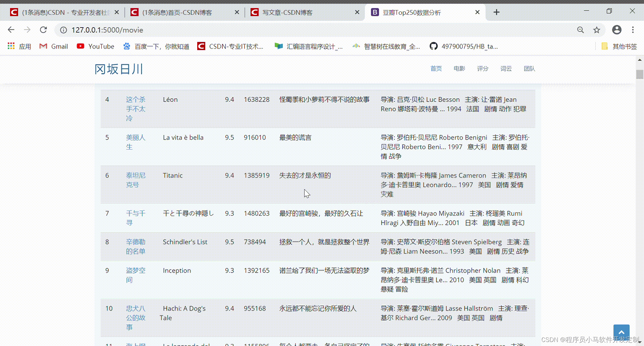Image resolution: width=644 pixels, height=346 pixels.
Task: Open the 这个杀手不太冷 movie link
Action: click(136, 109)
